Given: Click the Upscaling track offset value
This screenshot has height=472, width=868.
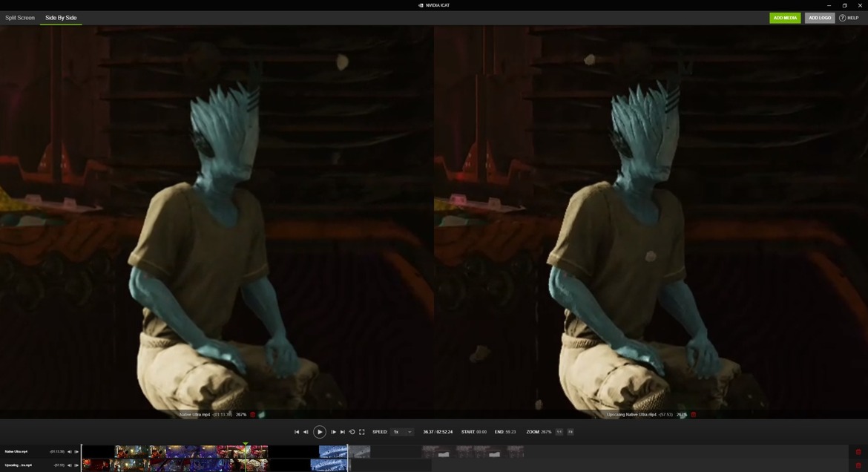Looking at the screenshot, I should click(59, 465).
